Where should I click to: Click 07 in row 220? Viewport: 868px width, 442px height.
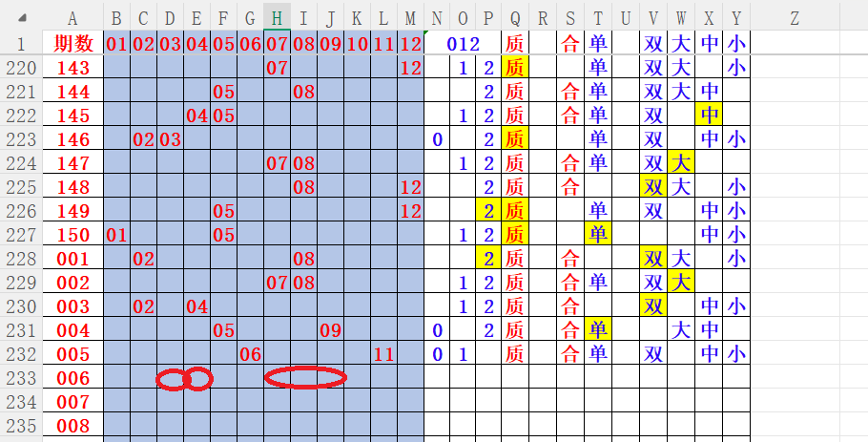277,68
